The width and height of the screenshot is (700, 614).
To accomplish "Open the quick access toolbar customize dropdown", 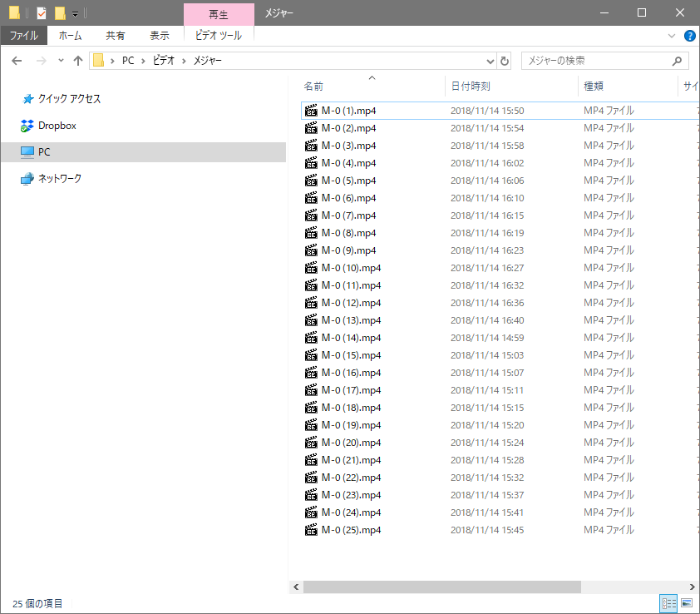I will point(75,13).
